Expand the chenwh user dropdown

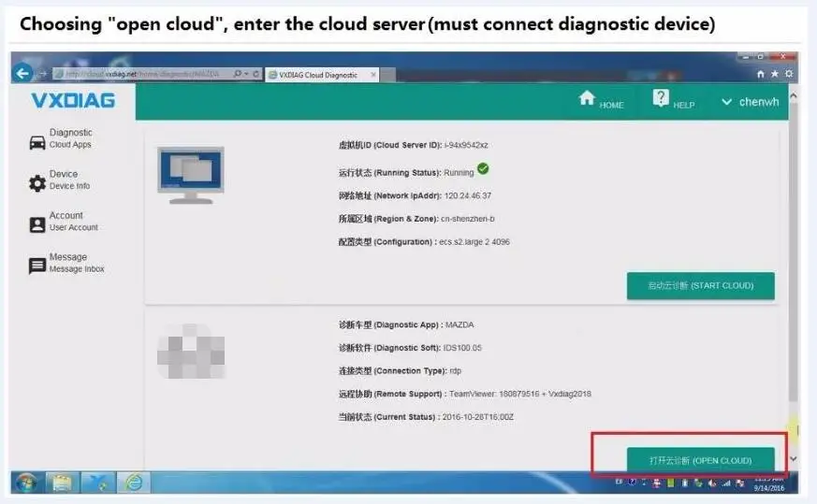click(750, 102)
